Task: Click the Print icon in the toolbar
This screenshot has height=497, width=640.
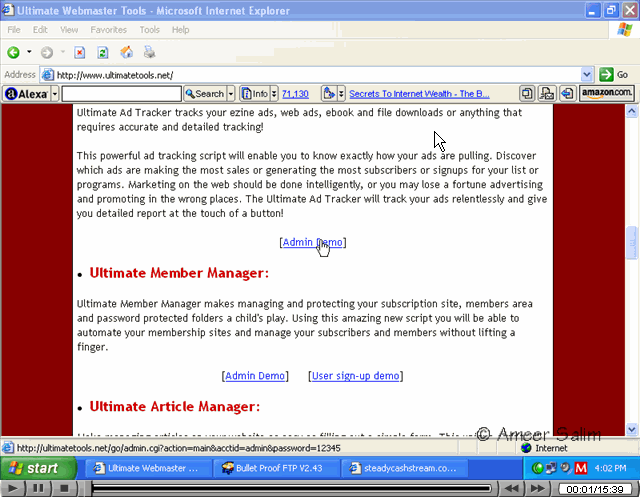Action: point(149,52)
